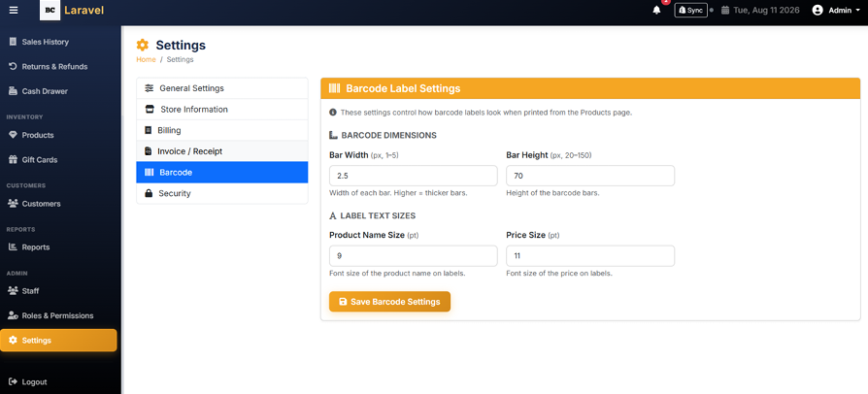The width and height of the screenshot is (868, 394).
Task: Click the Barcode tab's barcode icon
Action: [149, 172]
